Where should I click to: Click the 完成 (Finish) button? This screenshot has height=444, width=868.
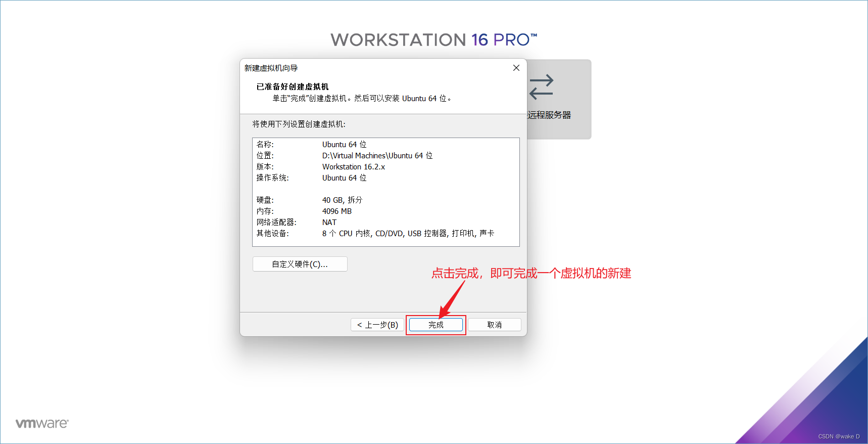[436, 325]
